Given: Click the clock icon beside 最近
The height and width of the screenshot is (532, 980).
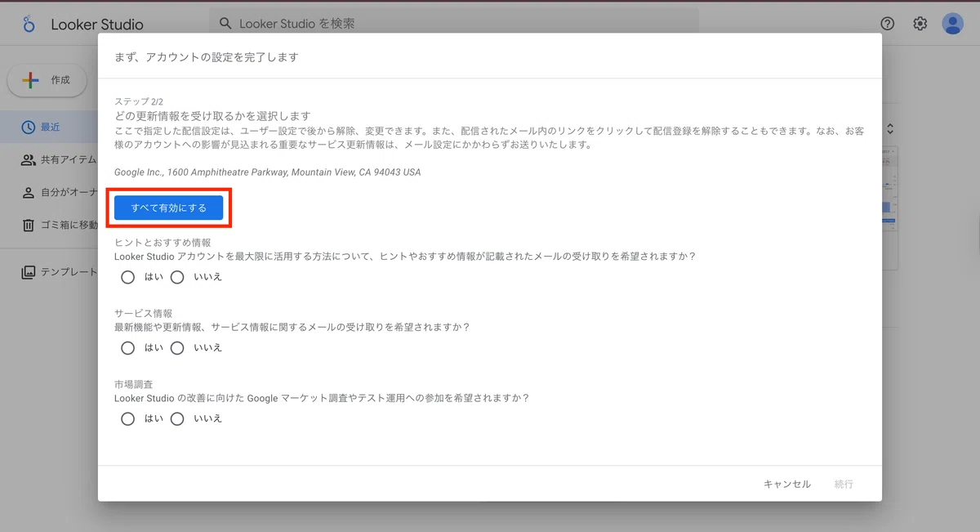Looking at the screenshot, I should pos(29,127).
